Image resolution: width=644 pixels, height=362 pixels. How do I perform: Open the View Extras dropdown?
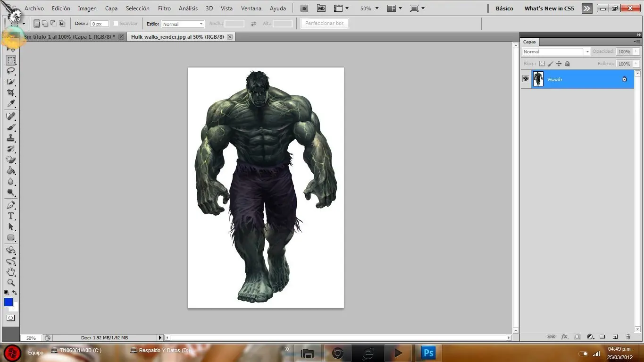[x=341, y=8]
